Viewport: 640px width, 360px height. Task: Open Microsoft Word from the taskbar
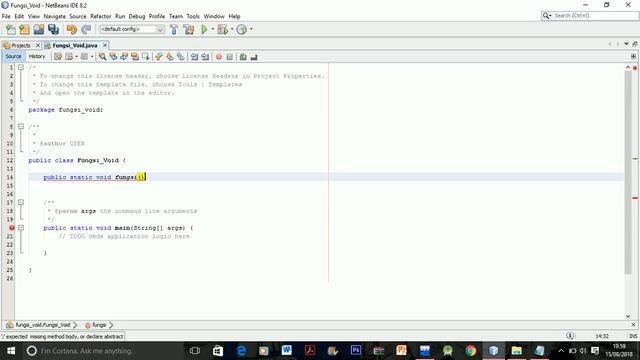pyautogui.click(x=287, y=351)
